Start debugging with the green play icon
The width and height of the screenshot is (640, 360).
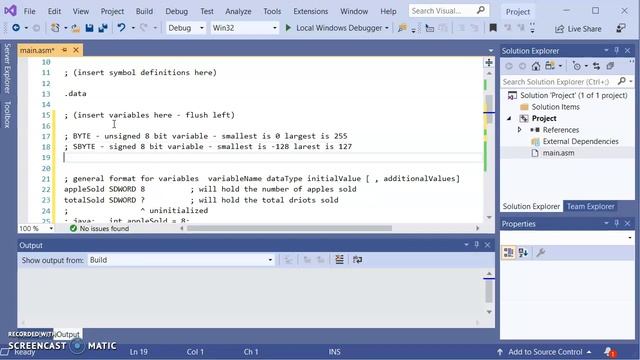[288, 28]
